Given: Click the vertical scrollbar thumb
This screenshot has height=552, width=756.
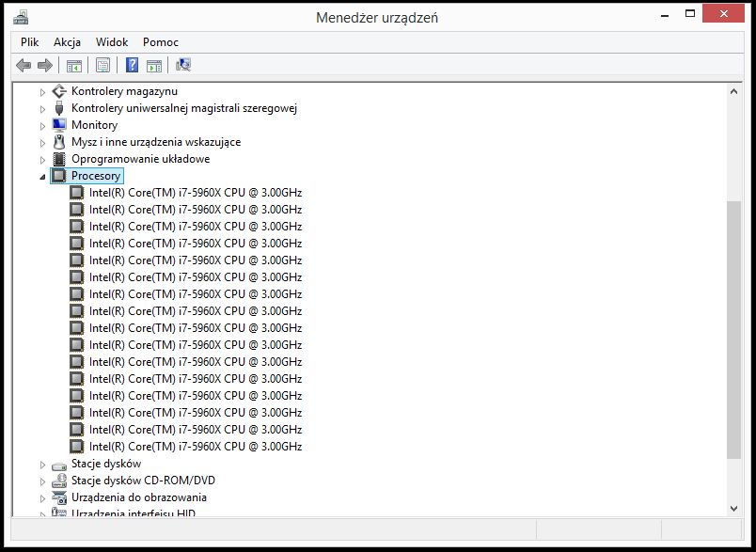Looking at the screenshot, I should pos(733,330).
